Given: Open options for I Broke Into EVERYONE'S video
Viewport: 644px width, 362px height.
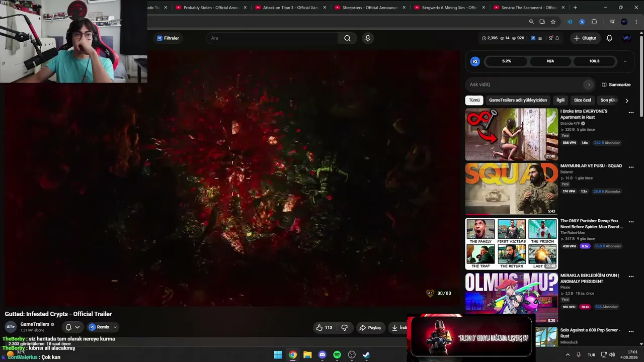Looking at the screenshot, I should (631, 113).
